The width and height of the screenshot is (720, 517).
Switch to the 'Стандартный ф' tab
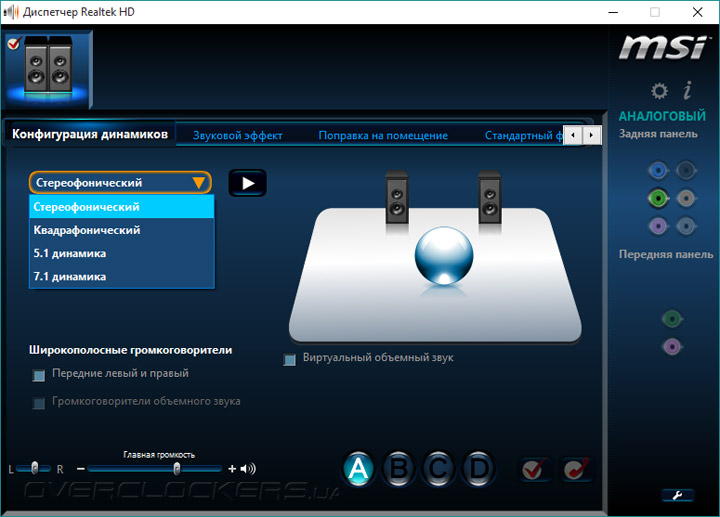coord(523,135)
